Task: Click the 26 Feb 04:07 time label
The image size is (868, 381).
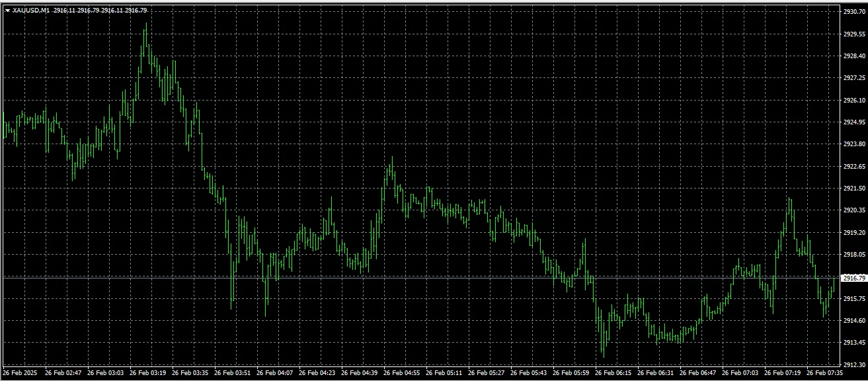Action: point(274,373)
